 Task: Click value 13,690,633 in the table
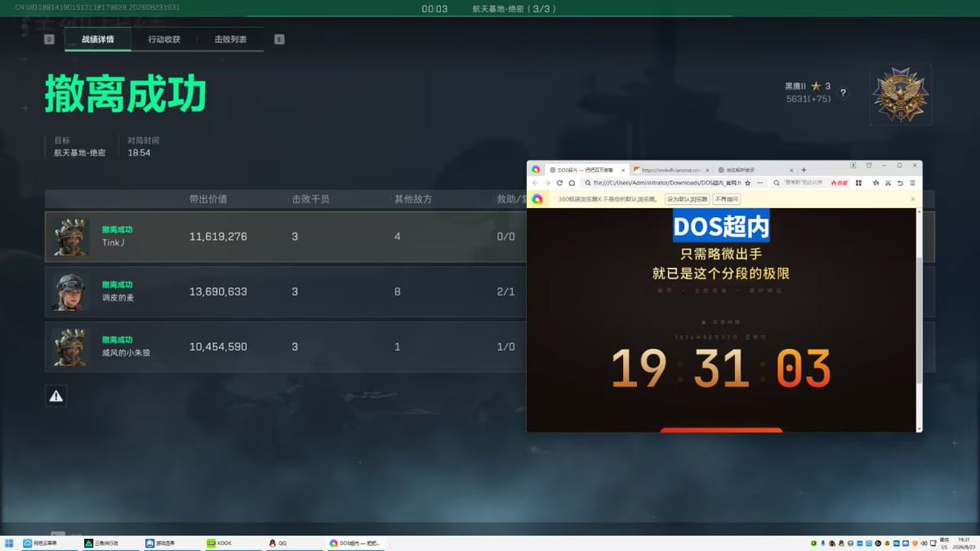218,291
